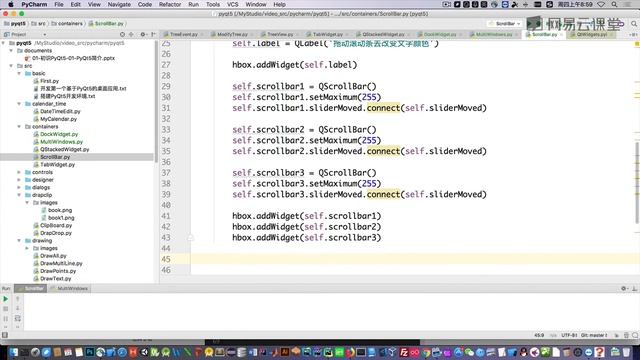640x360 pixels.
Task: Open the Code menu
Action: coord(144,4)
